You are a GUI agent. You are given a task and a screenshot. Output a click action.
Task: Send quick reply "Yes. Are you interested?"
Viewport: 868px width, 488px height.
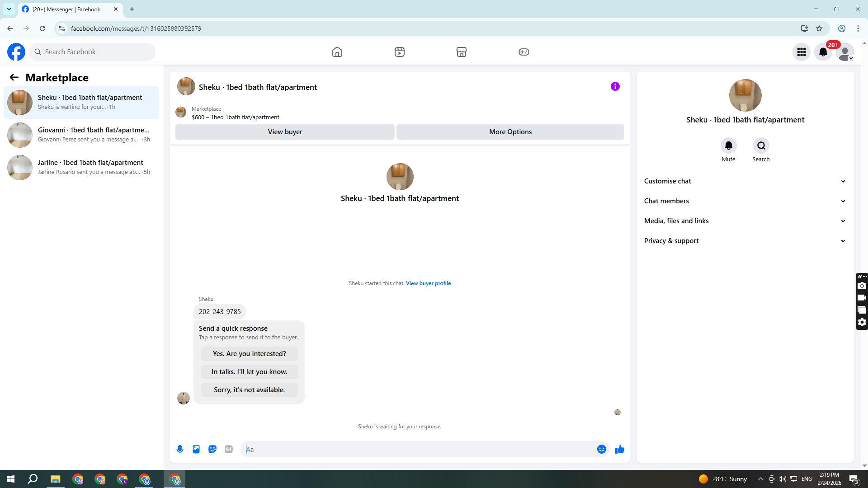[x=249, y=354]
